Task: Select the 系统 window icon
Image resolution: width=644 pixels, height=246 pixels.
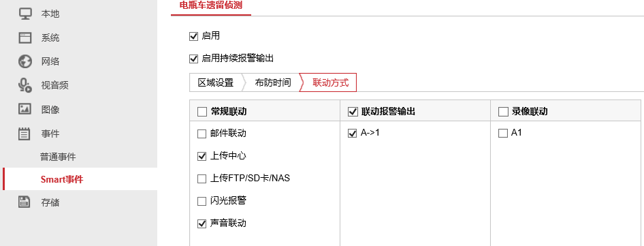Action: (x=25, y=38)
